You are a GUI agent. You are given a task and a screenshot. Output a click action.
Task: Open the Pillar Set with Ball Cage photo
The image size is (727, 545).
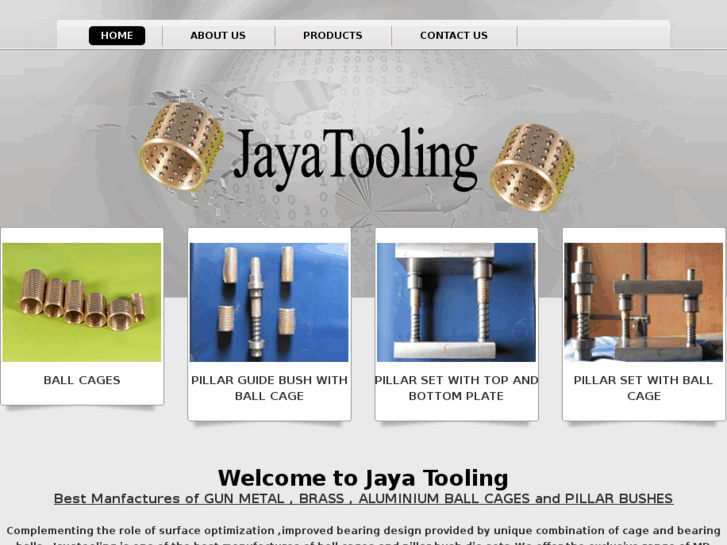click(644, 302)
